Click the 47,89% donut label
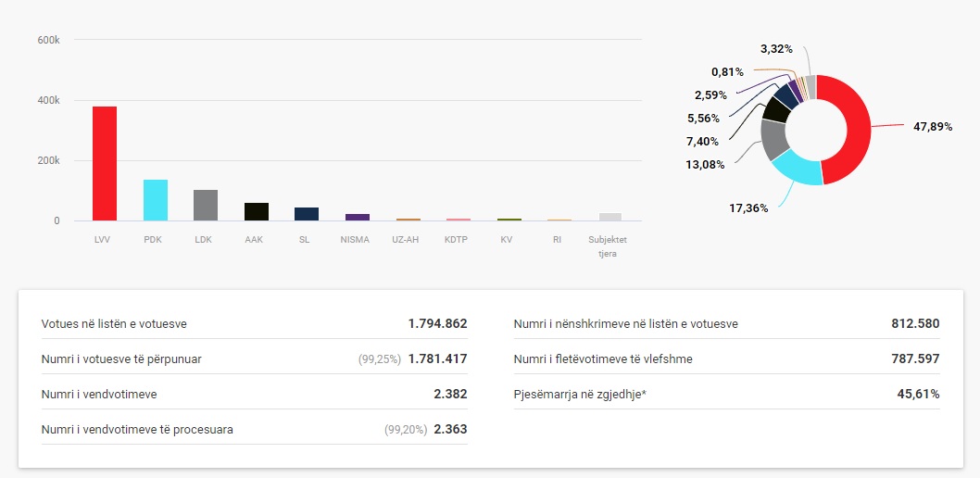Image resolution: width=980 pixels, height=478 pixels. pyautogui.click(x=932, y=127)
